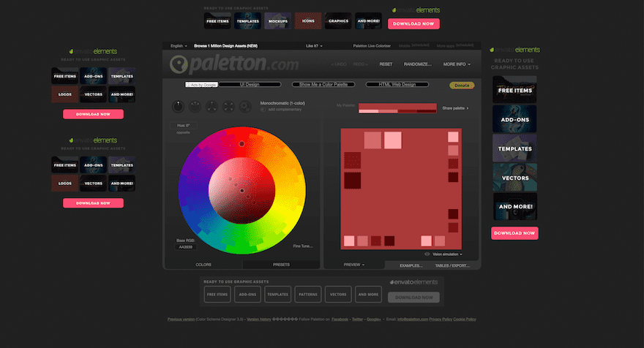Click the yellow Donate button
This screenshot has height=348, width=644.
(x=462, y=86)
